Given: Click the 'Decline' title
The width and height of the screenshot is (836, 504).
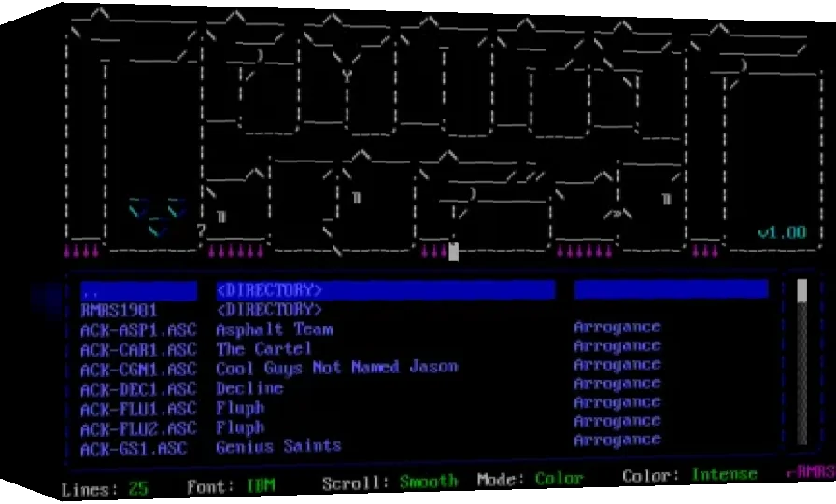Looking at the screenshot, I should coord(249,388).
